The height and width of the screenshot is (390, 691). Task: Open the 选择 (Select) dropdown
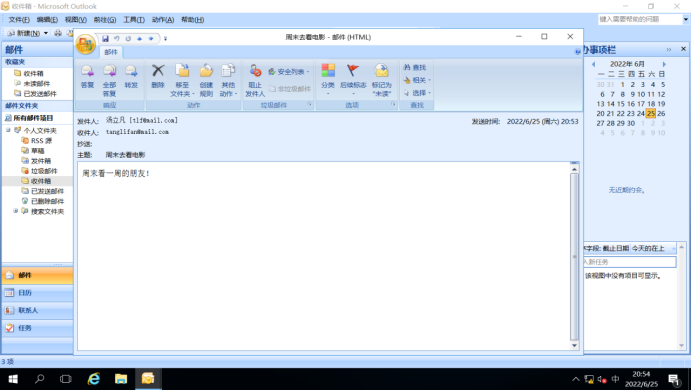point(417,93)
